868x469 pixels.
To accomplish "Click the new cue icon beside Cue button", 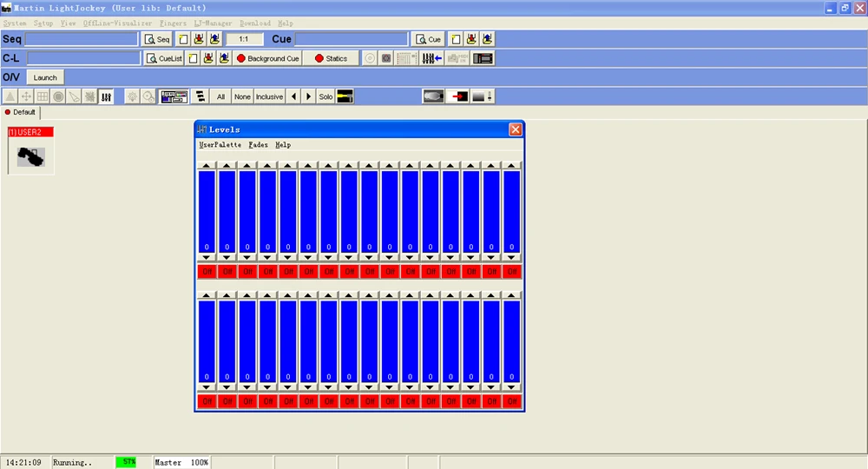I will pyautogui.click(x=456, y=39).
